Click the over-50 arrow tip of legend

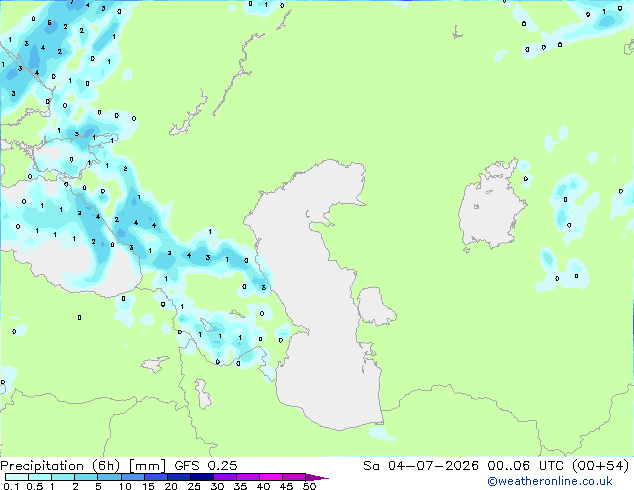click(x=317, y=477)
